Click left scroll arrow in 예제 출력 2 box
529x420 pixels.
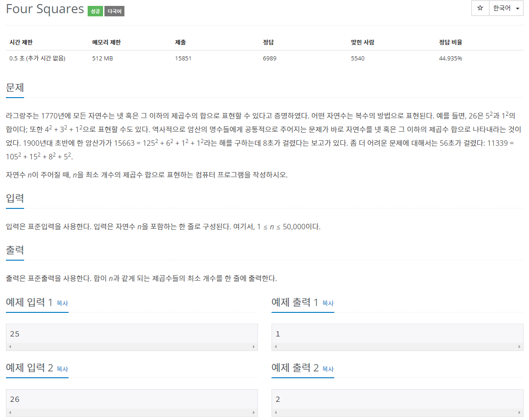(276, 412)
